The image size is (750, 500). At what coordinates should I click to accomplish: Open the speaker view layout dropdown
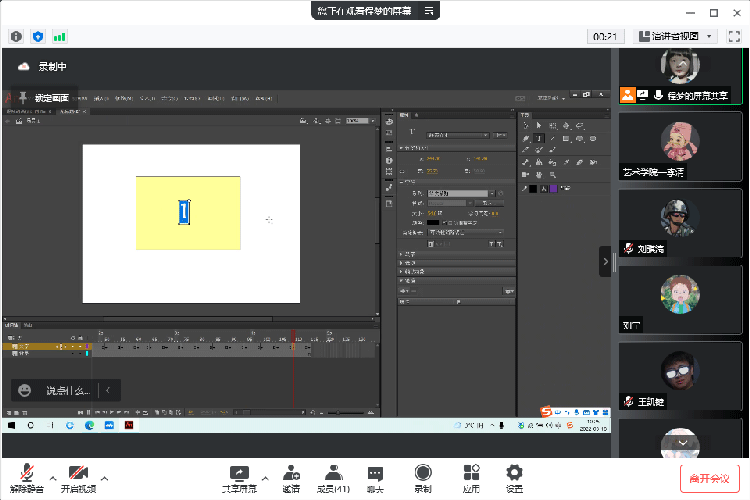point(676,36)
